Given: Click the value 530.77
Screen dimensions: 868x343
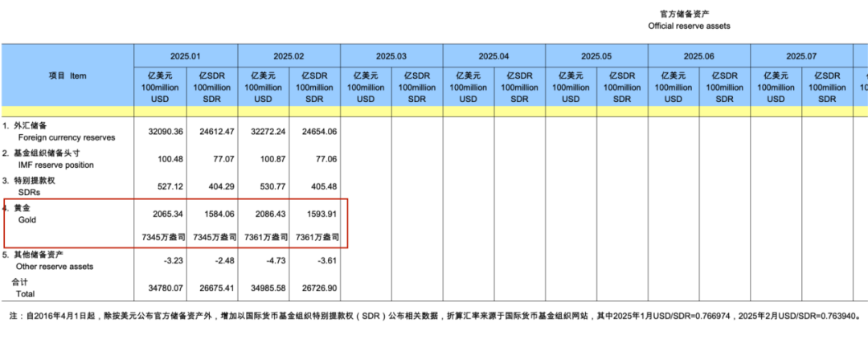Looking at the screenshot, I should pyautogui.click(x=275, y=186).
